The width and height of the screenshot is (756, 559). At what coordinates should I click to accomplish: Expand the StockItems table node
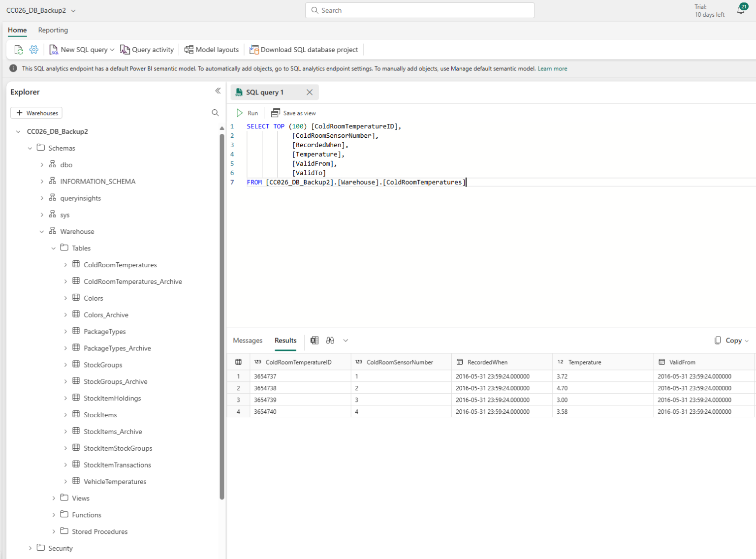[x=65, y=414]
